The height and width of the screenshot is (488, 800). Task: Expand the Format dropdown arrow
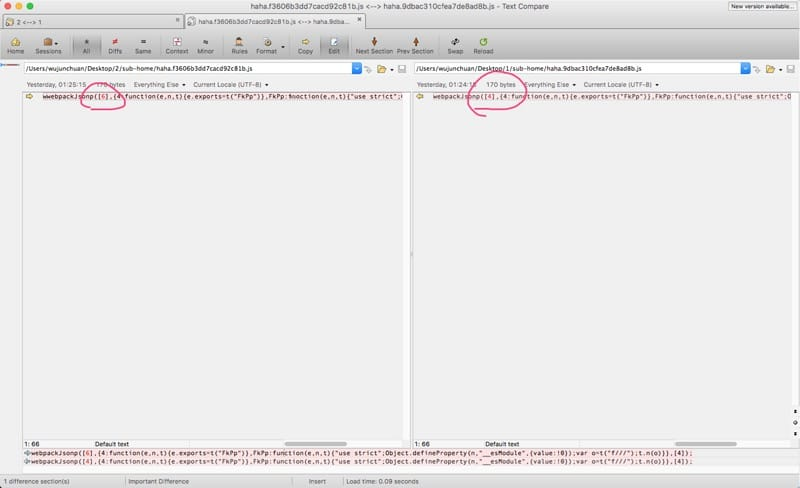point(283,47)
